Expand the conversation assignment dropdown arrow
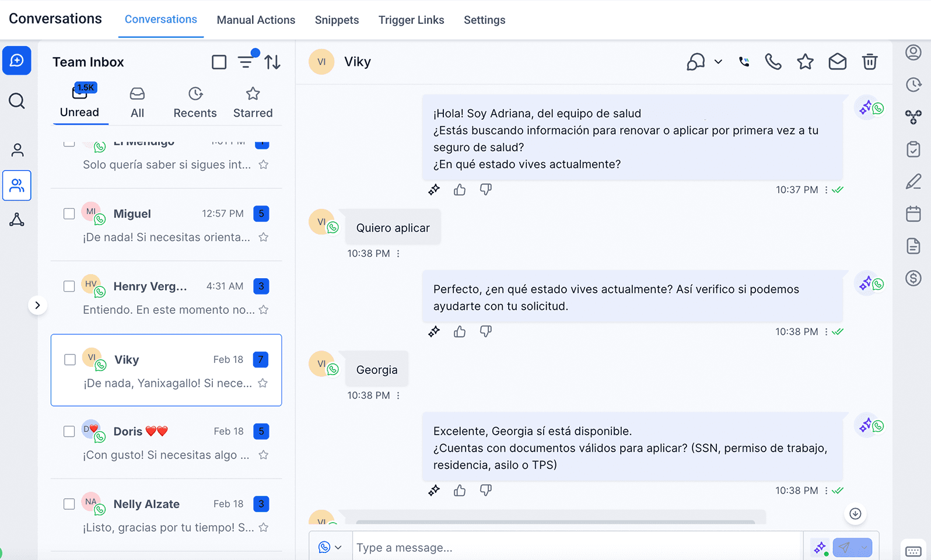Screen dimensions: 931x560 pyautogui.click(x=718, y=62)
